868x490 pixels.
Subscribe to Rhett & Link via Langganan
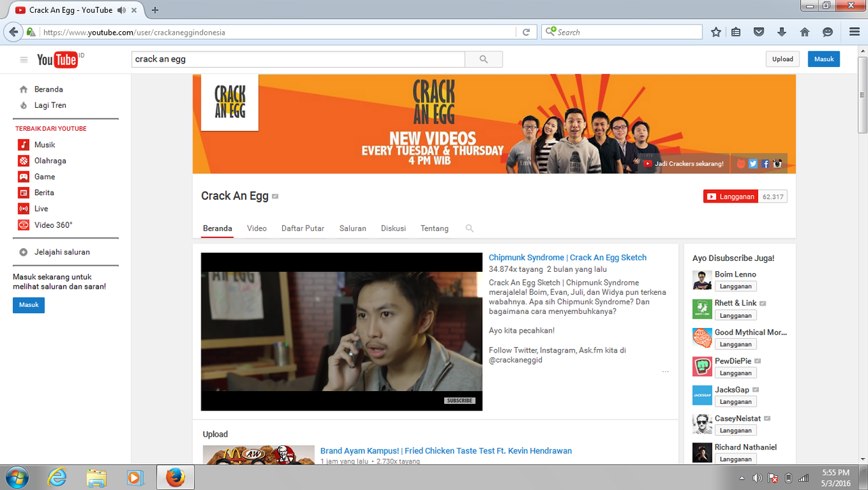tap(736, 315)
